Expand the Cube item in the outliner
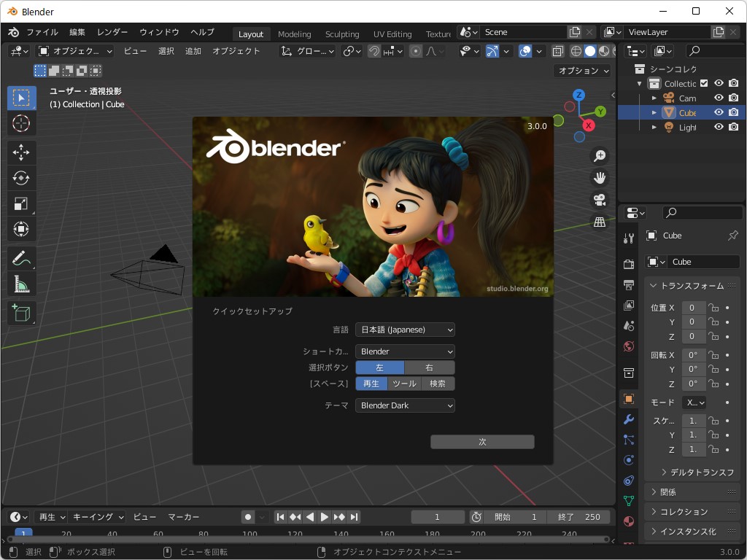 click(654, 112)
